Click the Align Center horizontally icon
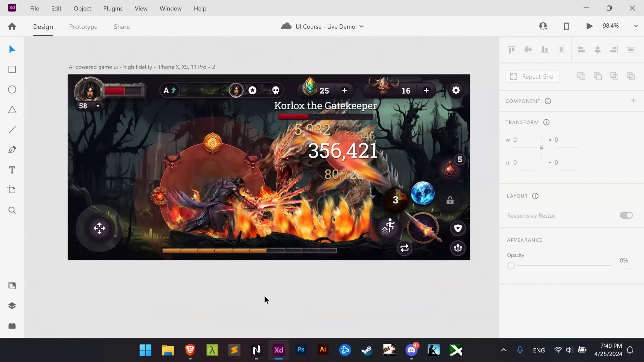644x362 pixels. [598, 50]
